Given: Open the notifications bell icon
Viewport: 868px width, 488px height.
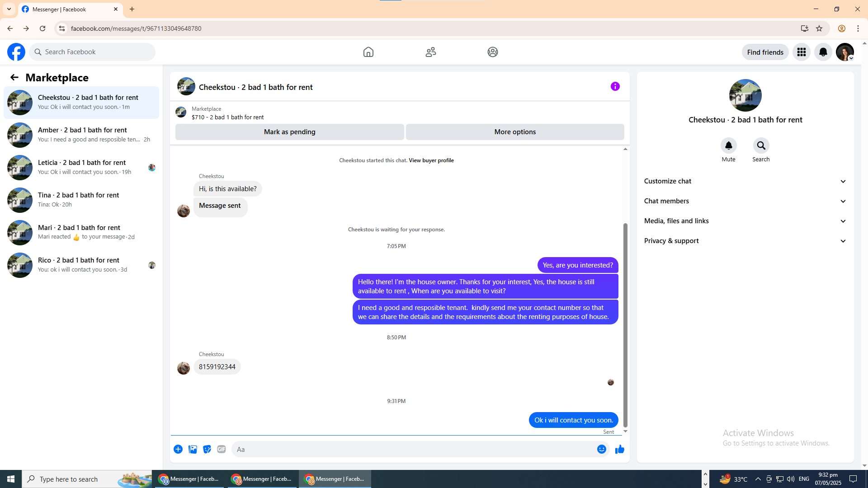Looking at the screenshot, I should (823, 52).
